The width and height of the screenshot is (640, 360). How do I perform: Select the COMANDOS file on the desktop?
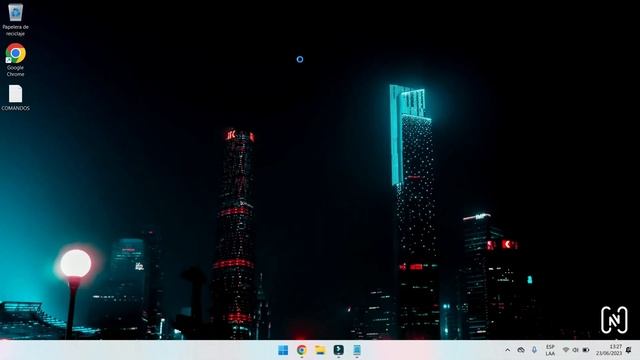[16, 98]
